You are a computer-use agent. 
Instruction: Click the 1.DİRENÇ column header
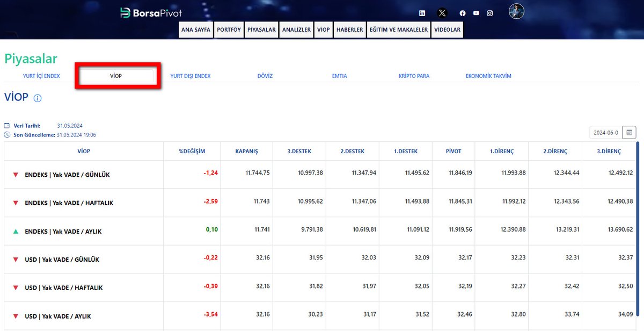coord(501,152)
